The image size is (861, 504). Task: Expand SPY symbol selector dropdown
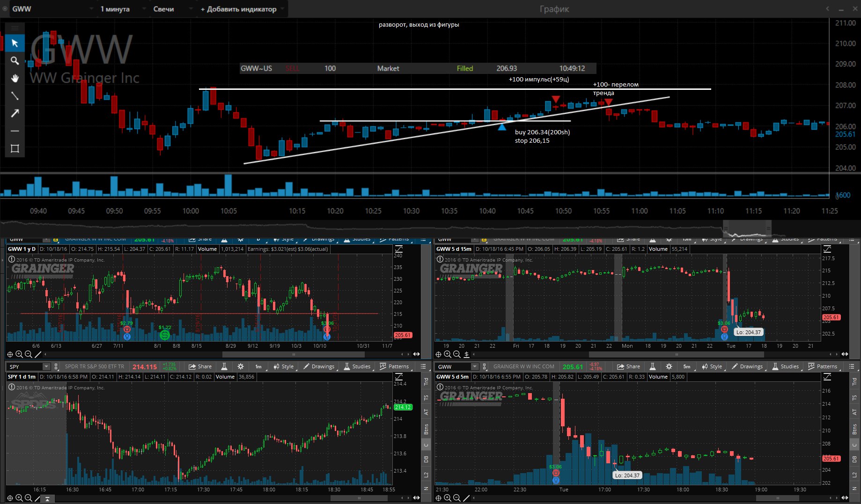(x=46, y=366)
